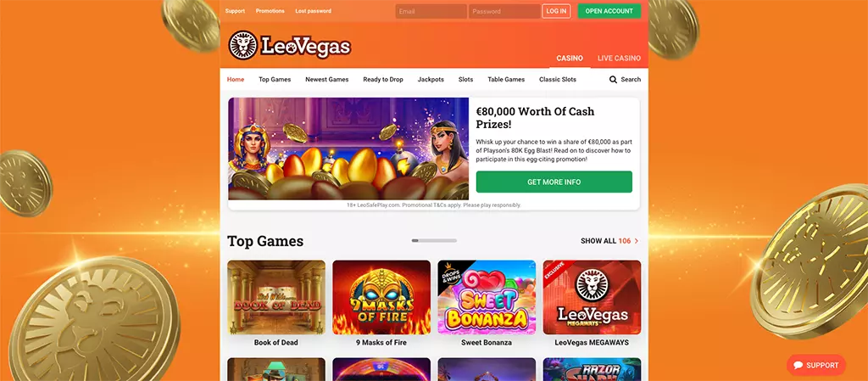The image size is (868, 381).
Task: Click the Top Games carousel slider
Action: (434, 241)
